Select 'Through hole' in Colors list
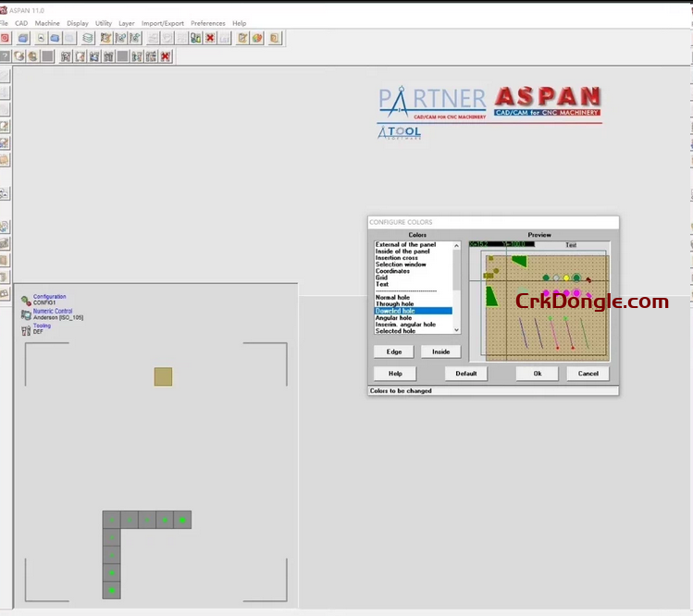The width and height of the screenshot is (693, 616). point(394,304)
